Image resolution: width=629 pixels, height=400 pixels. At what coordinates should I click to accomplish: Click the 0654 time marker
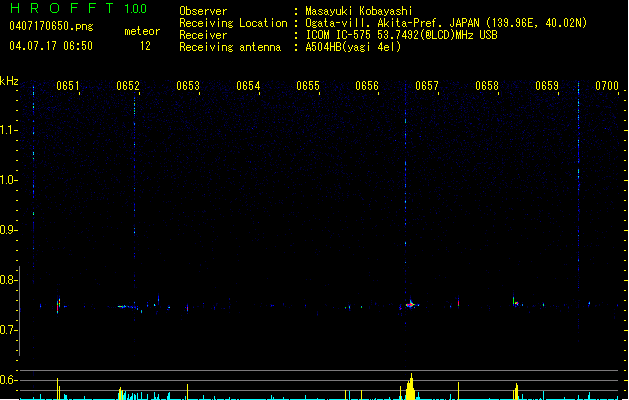pyautogui.click(x=248, y=86)
